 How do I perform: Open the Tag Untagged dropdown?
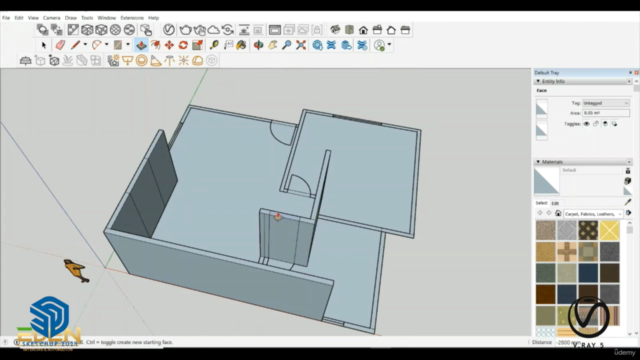click(x=606, y=103)
